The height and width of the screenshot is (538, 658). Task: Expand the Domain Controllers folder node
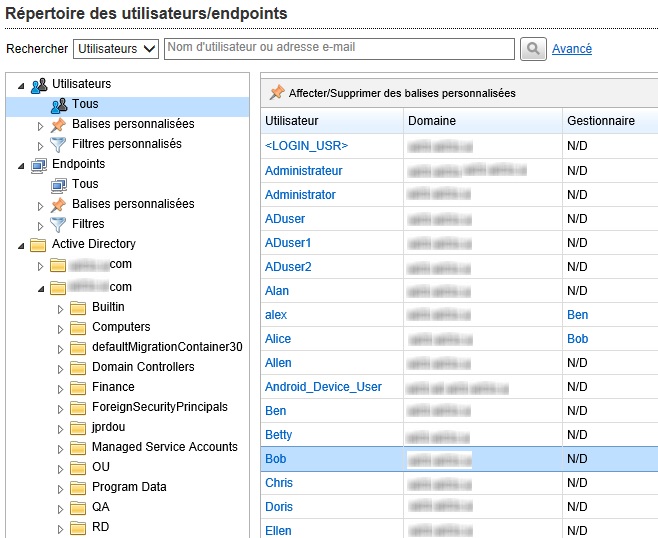click(60, 368)
